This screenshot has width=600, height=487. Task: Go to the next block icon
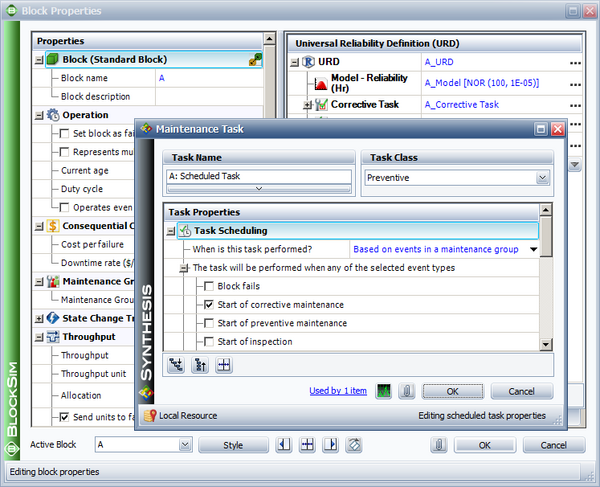coord(331,445)
